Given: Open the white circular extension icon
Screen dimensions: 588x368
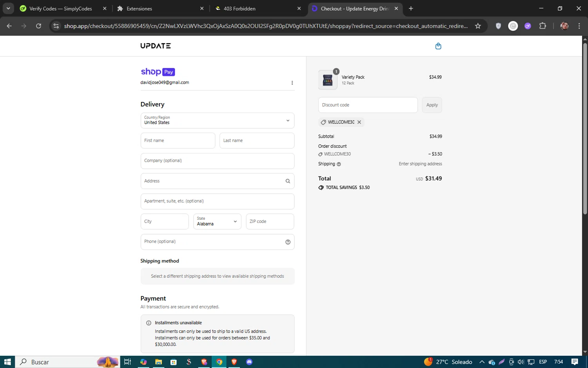Looking at the screenshot, I should [x=513, y=26].
